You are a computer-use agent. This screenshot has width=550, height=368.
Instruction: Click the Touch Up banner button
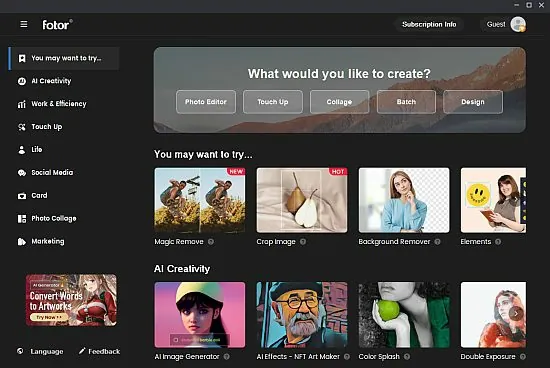[273, 102]
